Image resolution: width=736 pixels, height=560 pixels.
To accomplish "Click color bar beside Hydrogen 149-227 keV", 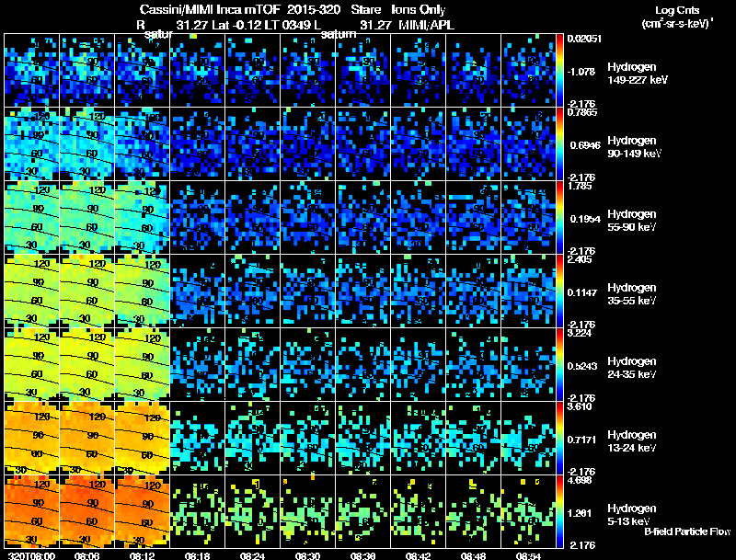I will [559, 71].
